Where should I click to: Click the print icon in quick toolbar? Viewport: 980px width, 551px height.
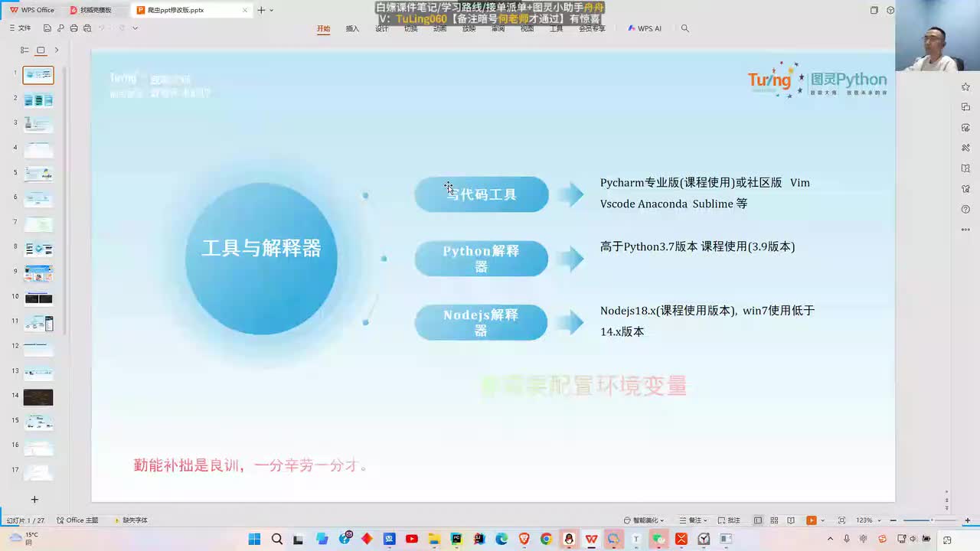tap(73, 28)
